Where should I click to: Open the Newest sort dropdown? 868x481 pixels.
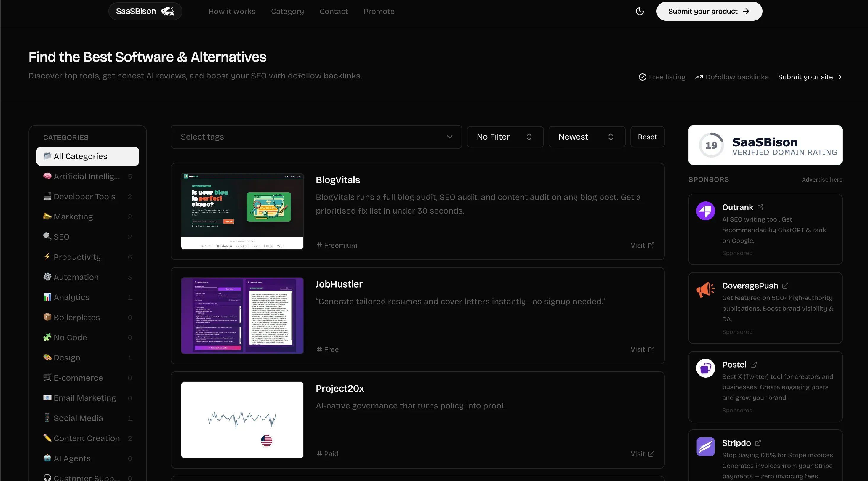pyautogui.click(x=587, y=137)
